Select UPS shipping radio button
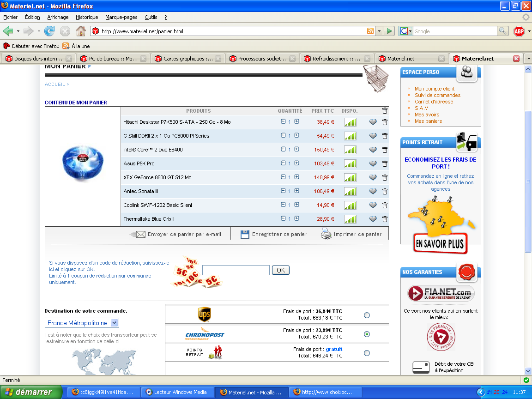The height and width of the screenshot is (399, 532). coord(367,315)
